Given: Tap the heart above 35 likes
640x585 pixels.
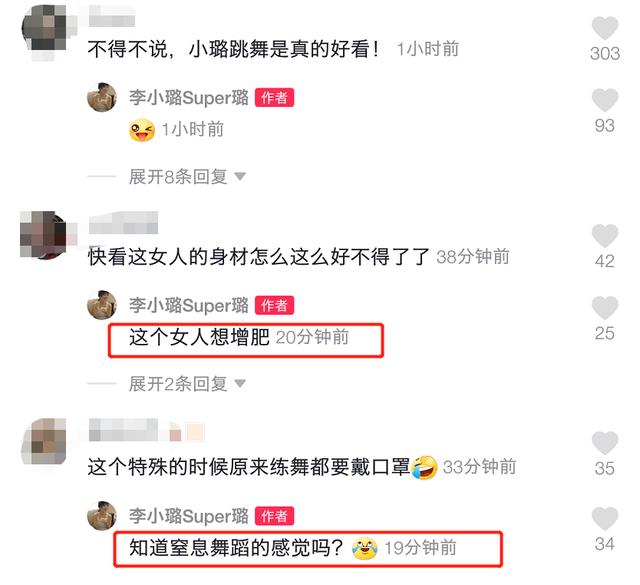Looking at the screenshot, I should [605, 443].
